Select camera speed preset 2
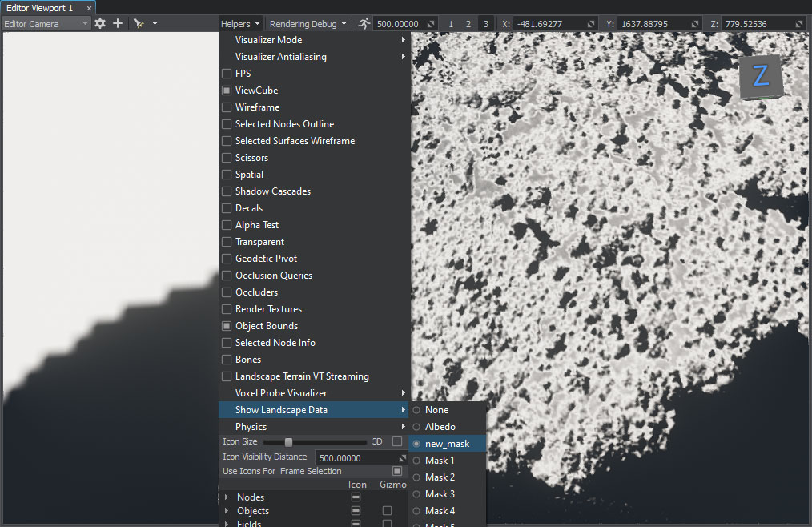812x527 pixels. [x=468, y=24]
